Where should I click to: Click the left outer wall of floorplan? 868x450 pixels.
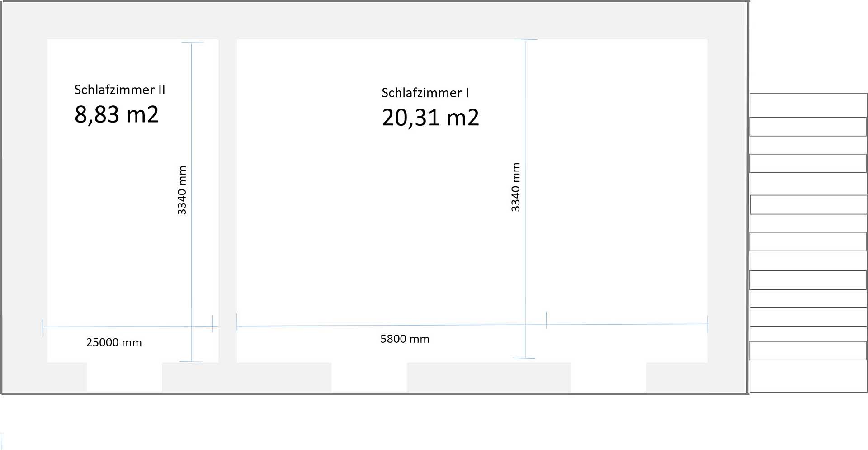tap(24, 199)
